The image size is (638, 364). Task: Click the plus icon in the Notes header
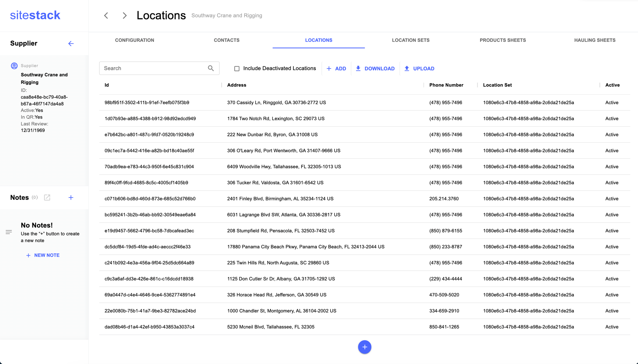71,198
